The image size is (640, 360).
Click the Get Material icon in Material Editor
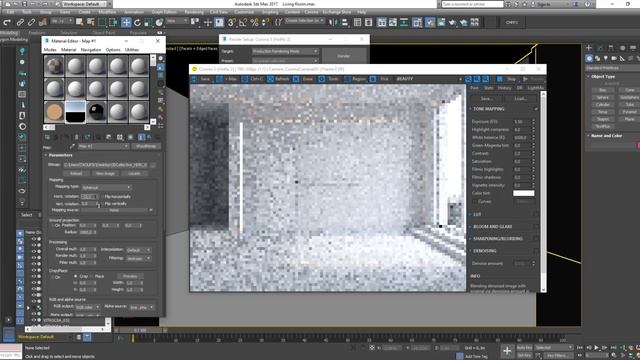pyautogui.click(x=47, y=137)
